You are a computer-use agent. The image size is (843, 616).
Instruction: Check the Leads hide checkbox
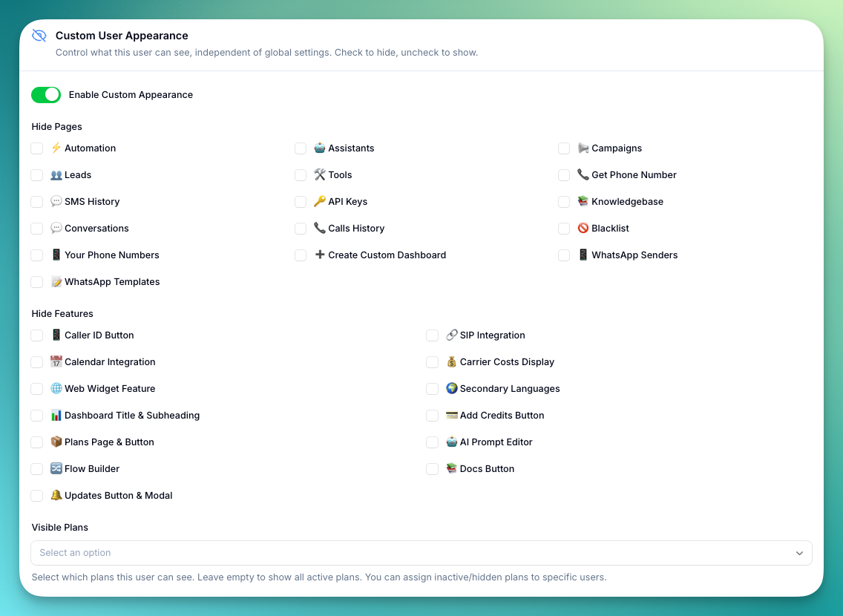[x=36, y=174]
